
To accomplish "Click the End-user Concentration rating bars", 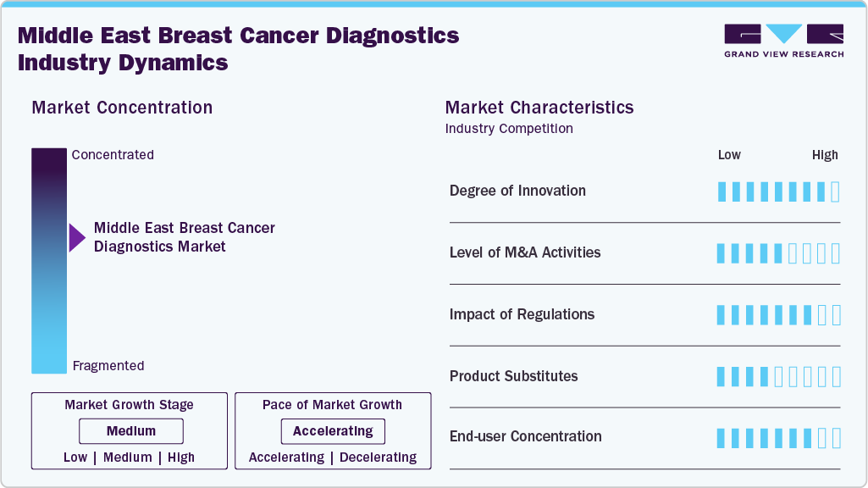I will coord(778,438).
